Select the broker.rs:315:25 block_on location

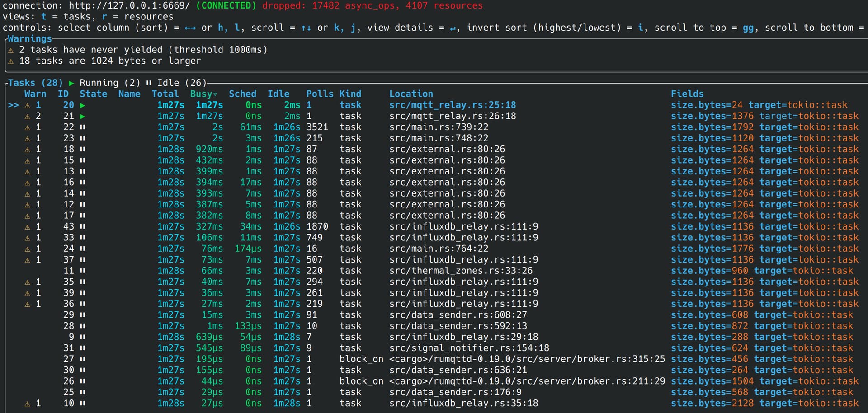tap(527, 359)
